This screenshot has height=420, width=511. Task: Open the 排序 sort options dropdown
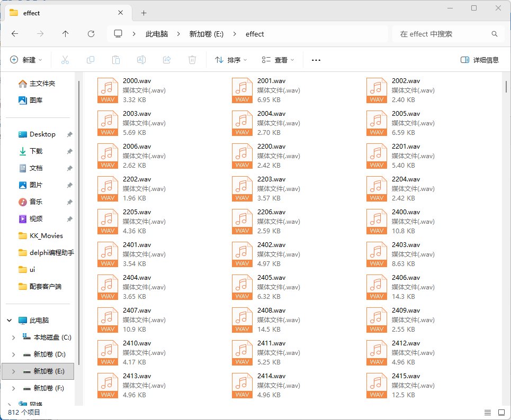click(230, 60)
